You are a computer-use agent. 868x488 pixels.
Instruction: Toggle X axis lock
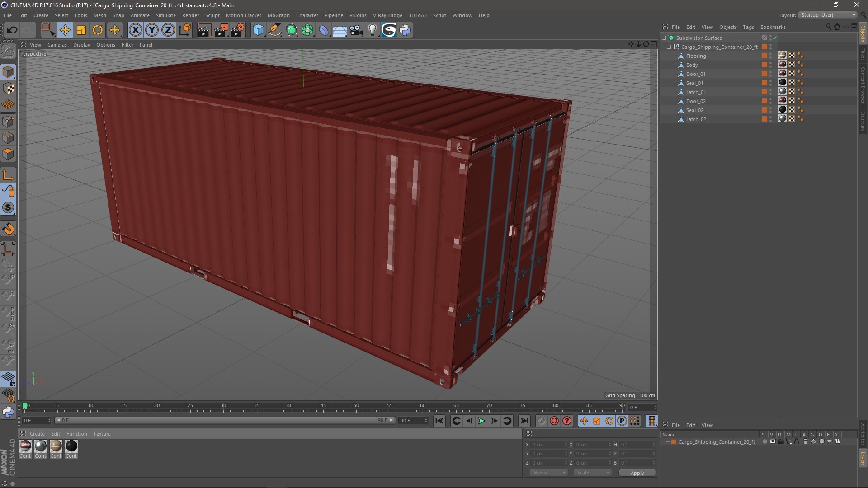135,30
